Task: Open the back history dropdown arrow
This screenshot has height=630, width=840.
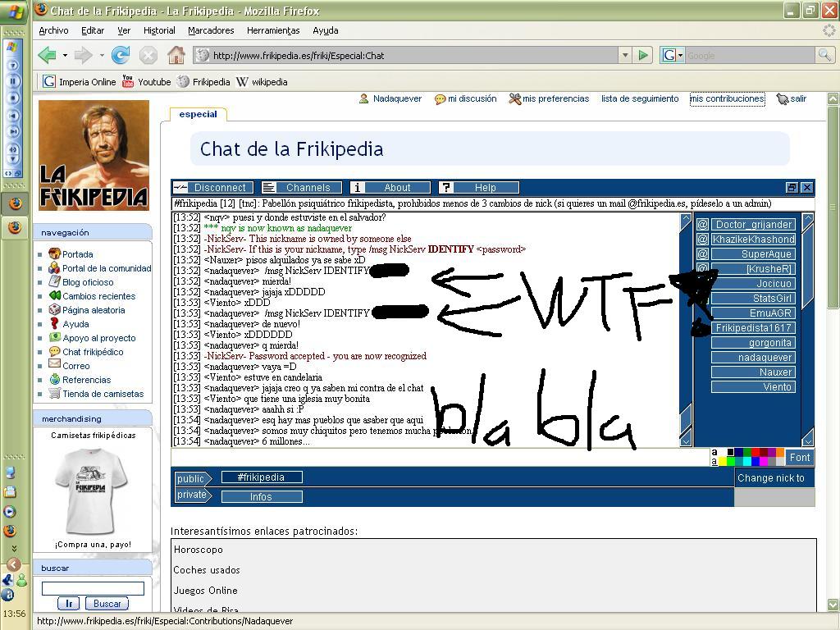Action: point(65,56)
